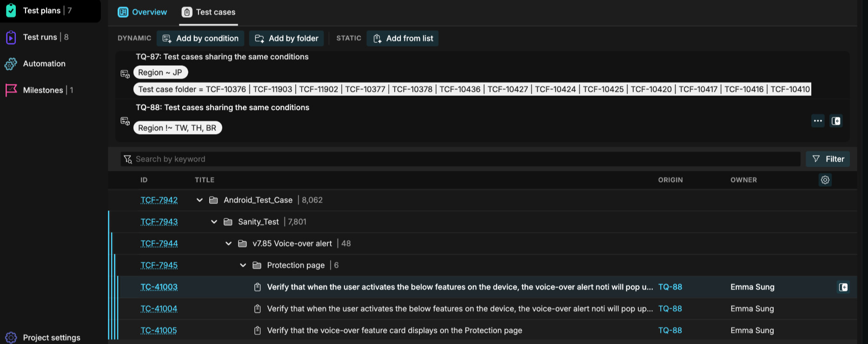This screenshot has width=868, height=344.
Task: Open Project settings
Action: [51, 337]
